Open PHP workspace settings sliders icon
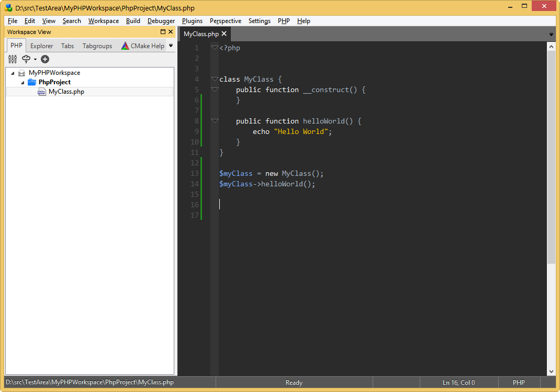The height and width of the screenshot is (392, 560). pyautogui.click(x=13, y=59)
